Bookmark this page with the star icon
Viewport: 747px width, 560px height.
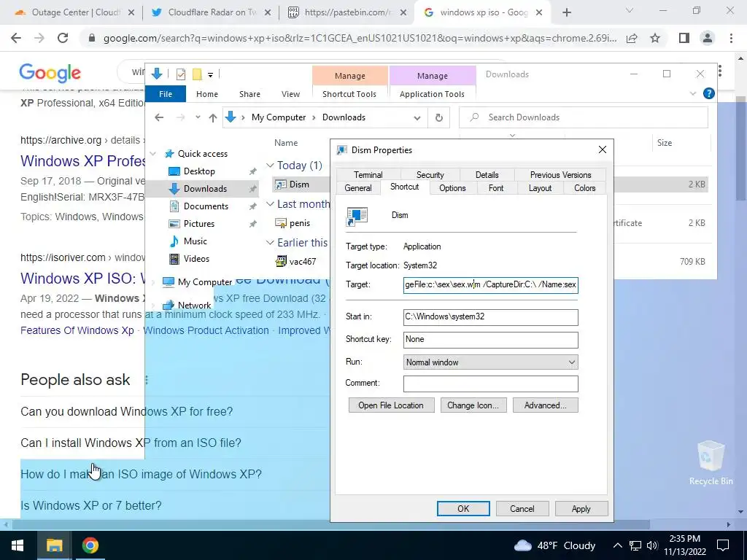[655, 38]
